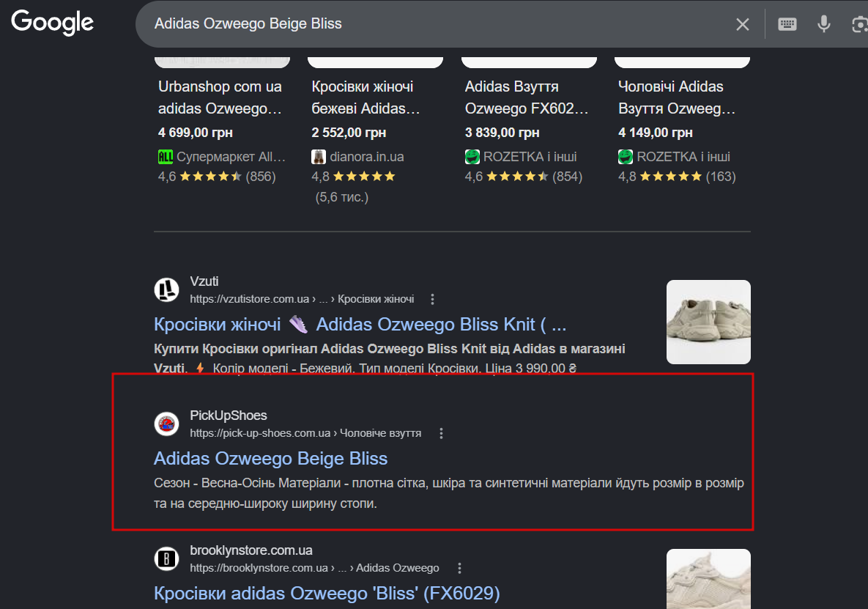Open the on-screen keyboard input tool
The width and height of the screenshot is (868, 609).
click(x=787, y=23)
